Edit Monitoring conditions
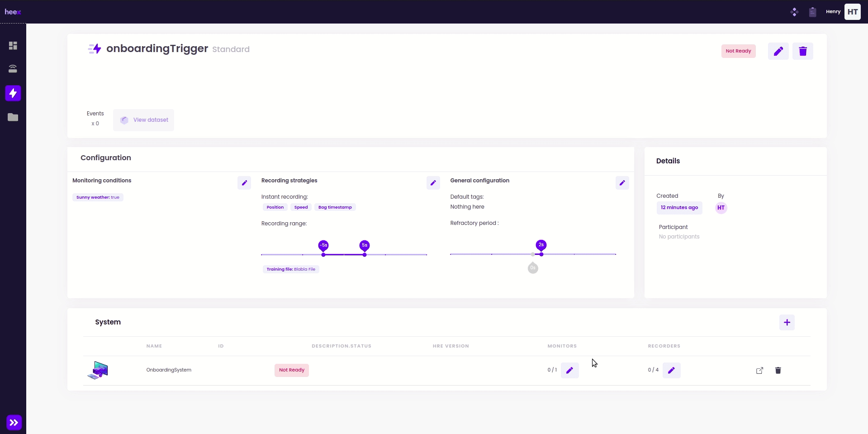 pos(244,183)
